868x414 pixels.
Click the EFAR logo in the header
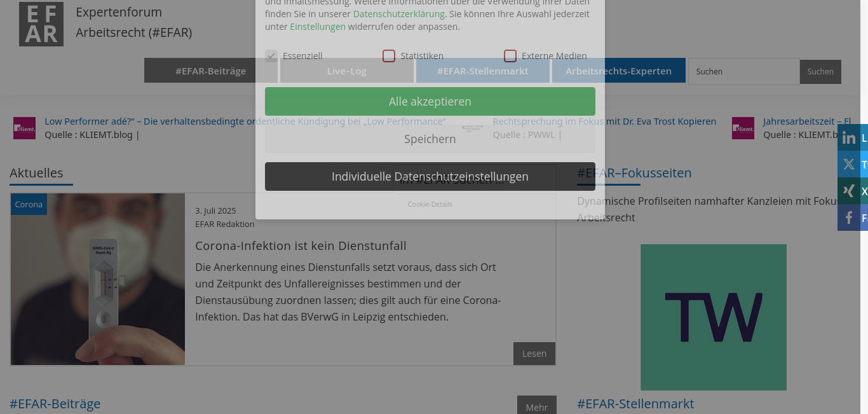point(41,24)
